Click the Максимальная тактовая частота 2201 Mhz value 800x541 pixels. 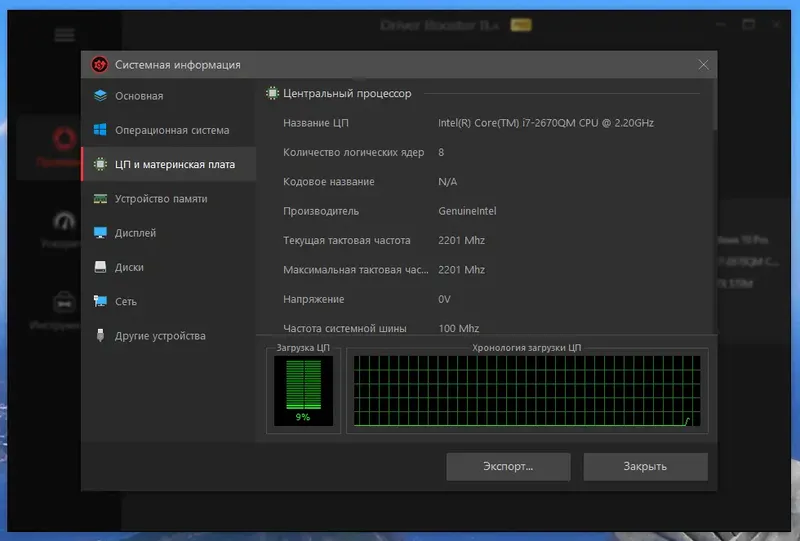pyautogui.click(x=461, y=269)
